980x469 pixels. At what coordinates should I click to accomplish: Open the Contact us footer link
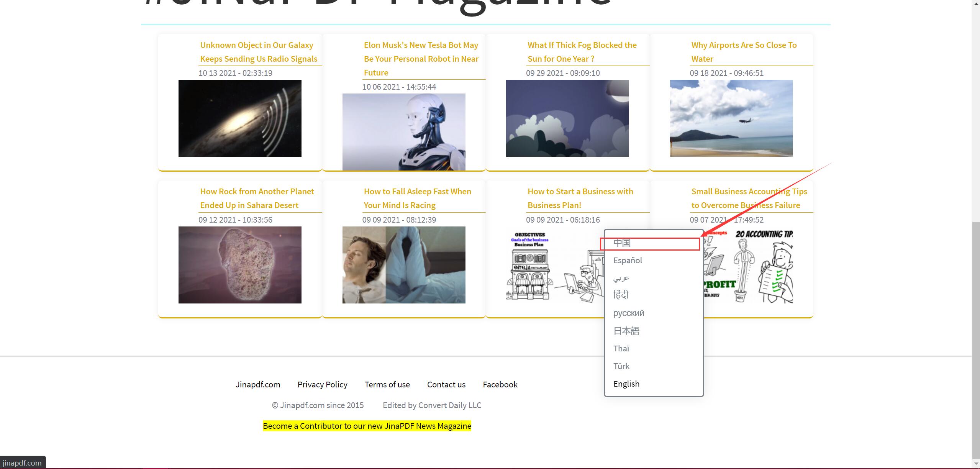tap(446, 384)
